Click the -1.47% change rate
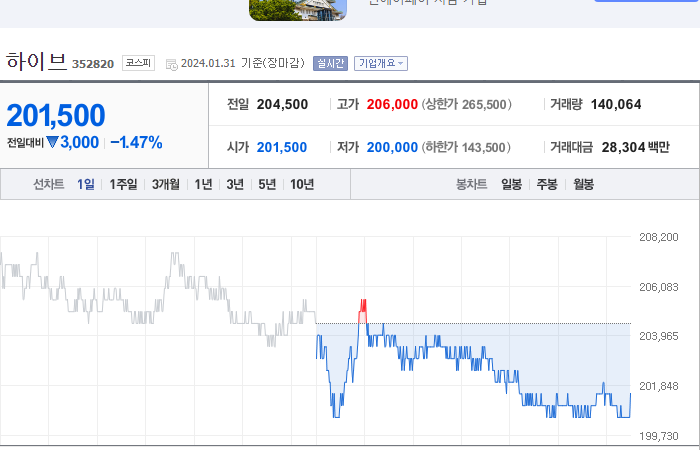Screen dimensions: 700x450 136,142
